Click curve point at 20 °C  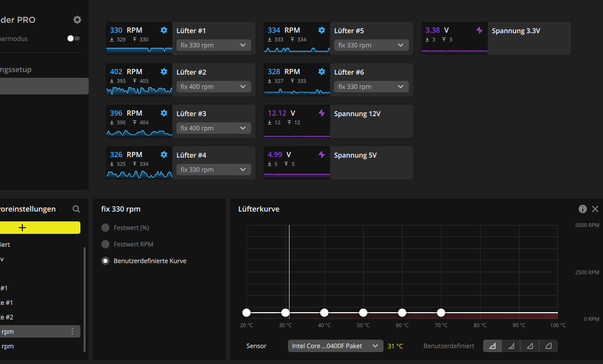pos(246,313)
